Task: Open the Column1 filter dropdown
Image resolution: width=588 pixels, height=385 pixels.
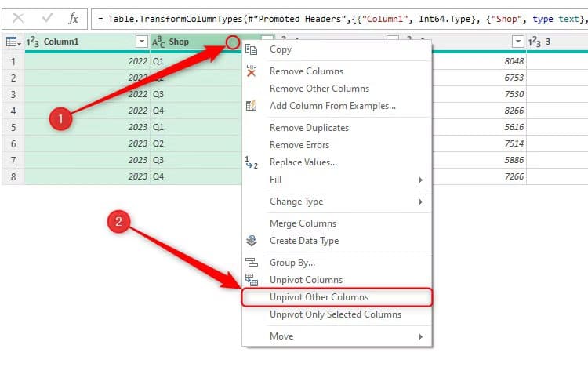Action: (x=141, y=42)
